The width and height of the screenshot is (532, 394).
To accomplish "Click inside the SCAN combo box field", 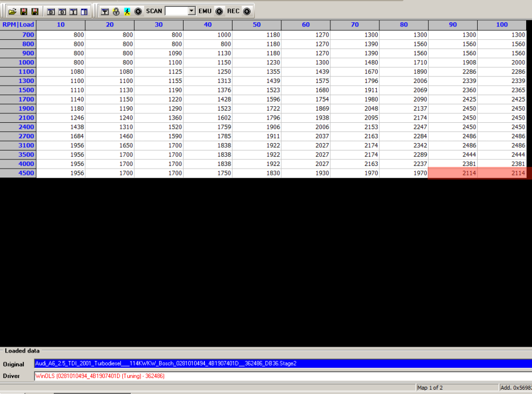I will (x=177, y=11).
